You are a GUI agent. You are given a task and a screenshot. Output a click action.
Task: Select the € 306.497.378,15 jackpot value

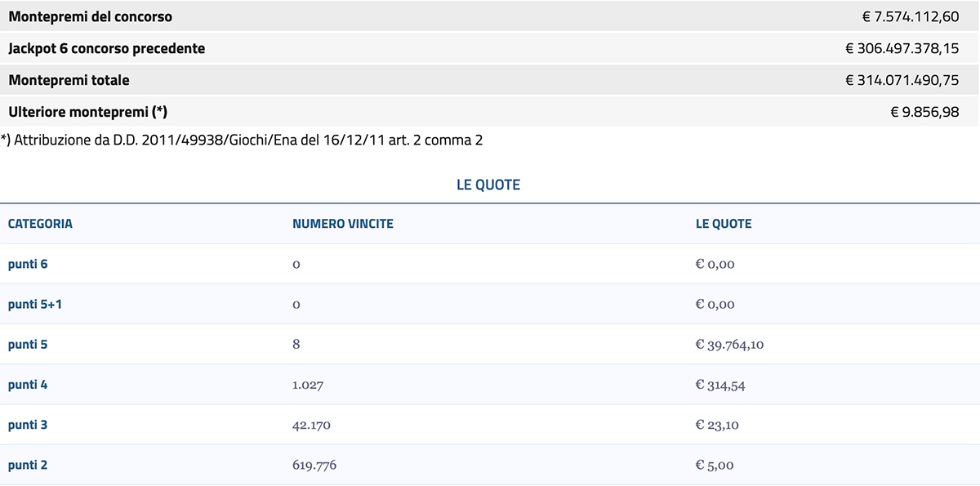902,48
